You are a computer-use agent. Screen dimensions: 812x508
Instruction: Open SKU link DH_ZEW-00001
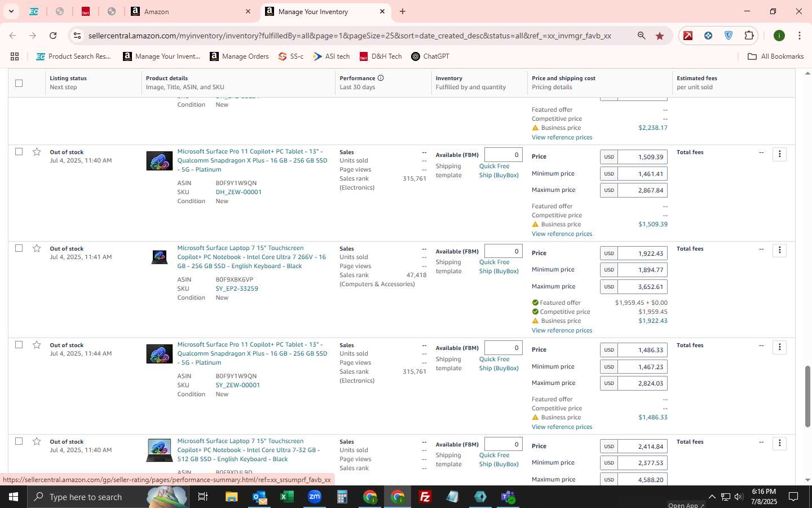[x=239, y=192]
